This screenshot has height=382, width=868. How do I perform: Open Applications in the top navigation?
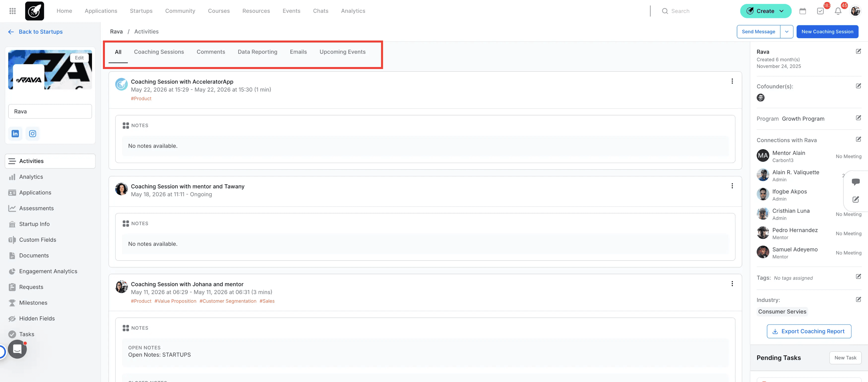[101, 11]
